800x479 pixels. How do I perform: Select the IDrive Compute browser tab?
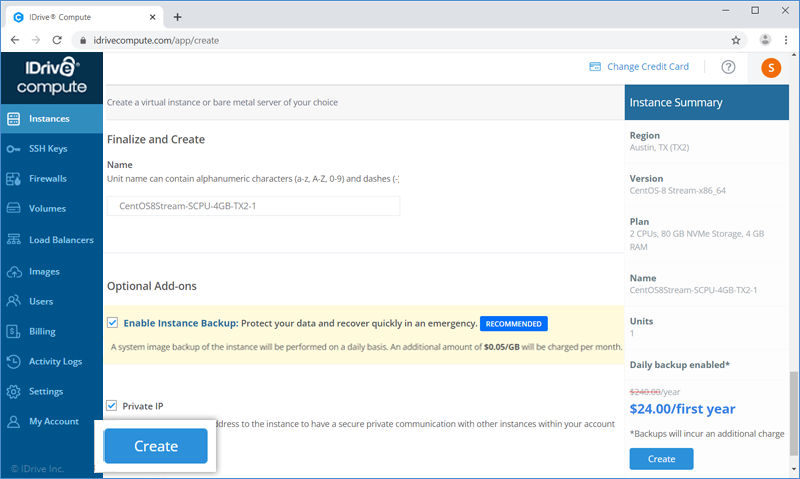85,17
